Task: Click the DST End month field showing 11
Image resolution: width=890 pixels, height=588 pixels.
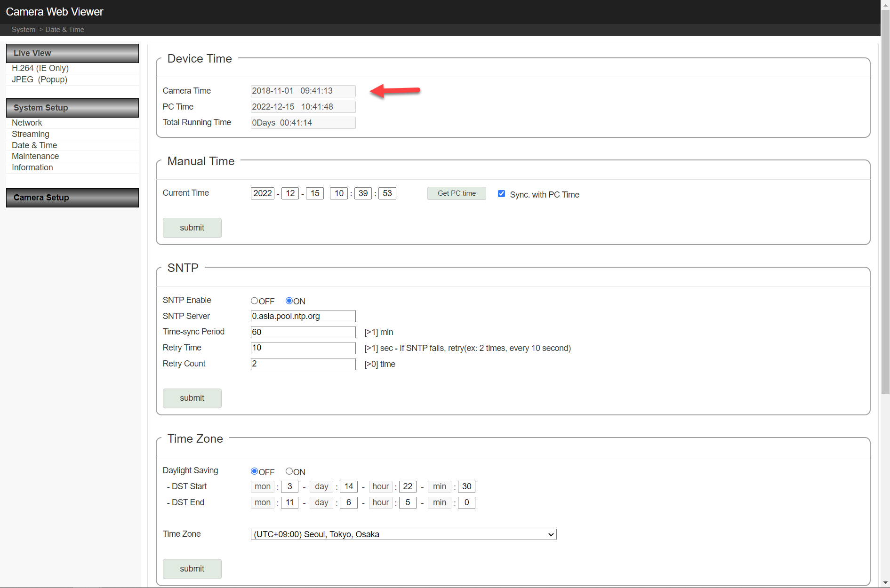Action: (290, 502)
